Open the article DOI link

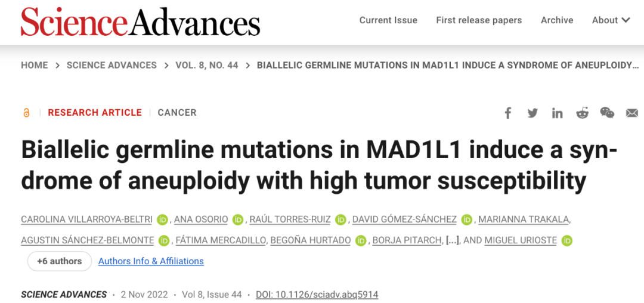pyautogui.click(x=317, y=295)
